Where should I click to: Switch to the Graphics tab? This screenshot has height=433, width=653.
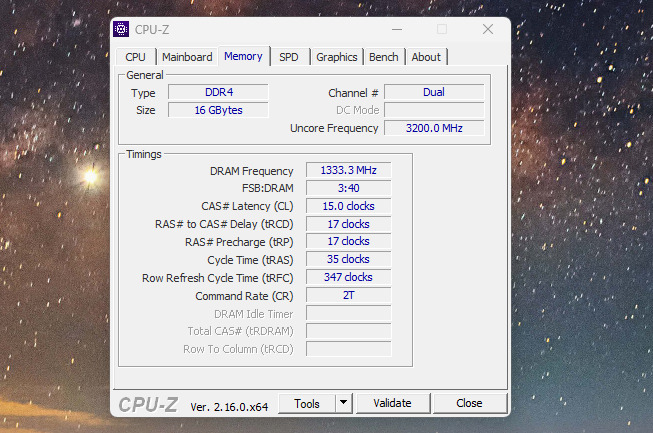pyautogui.click(x=337, y=57)
